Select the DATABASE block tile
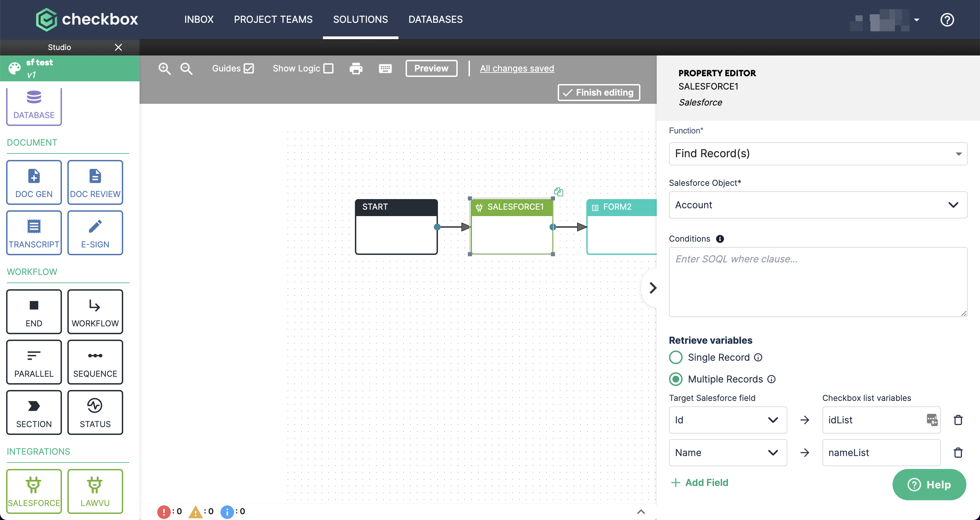The image size is (980, 520). click(x=34, y=106)
